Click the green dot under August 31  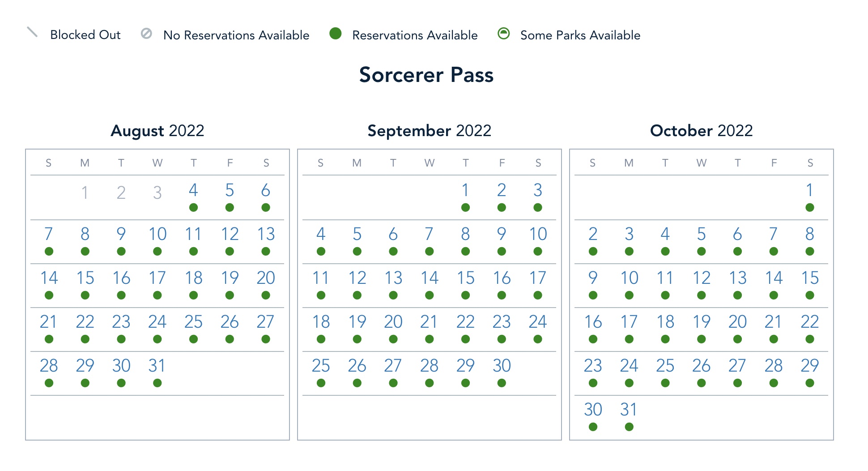click(x=157, y=383)
